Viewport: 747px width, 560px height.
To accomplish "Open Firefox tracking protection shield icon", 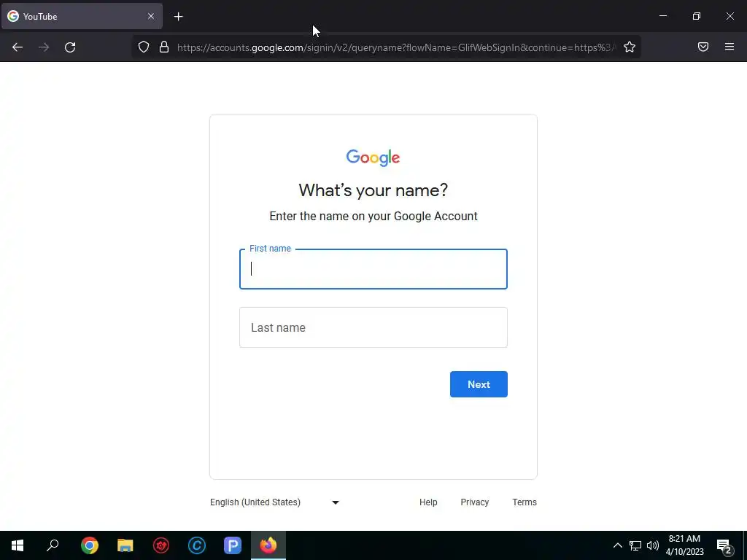I will click(x=144, y=47).
